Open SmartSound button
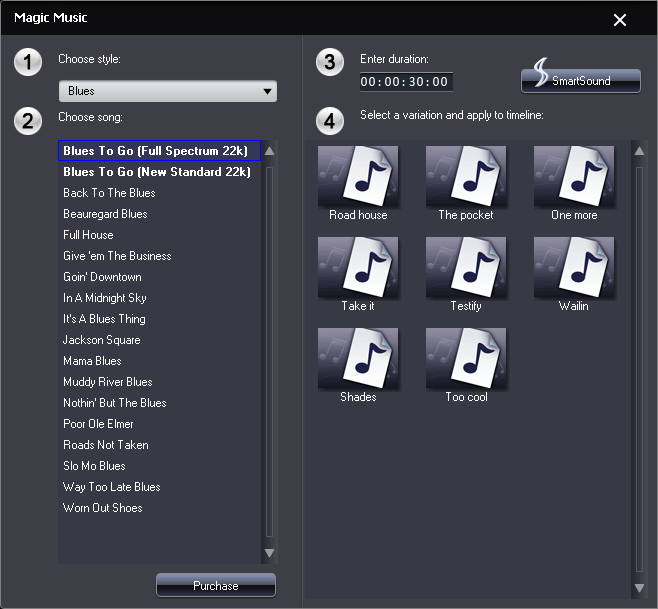658x609 pixels. click(581, 80)
